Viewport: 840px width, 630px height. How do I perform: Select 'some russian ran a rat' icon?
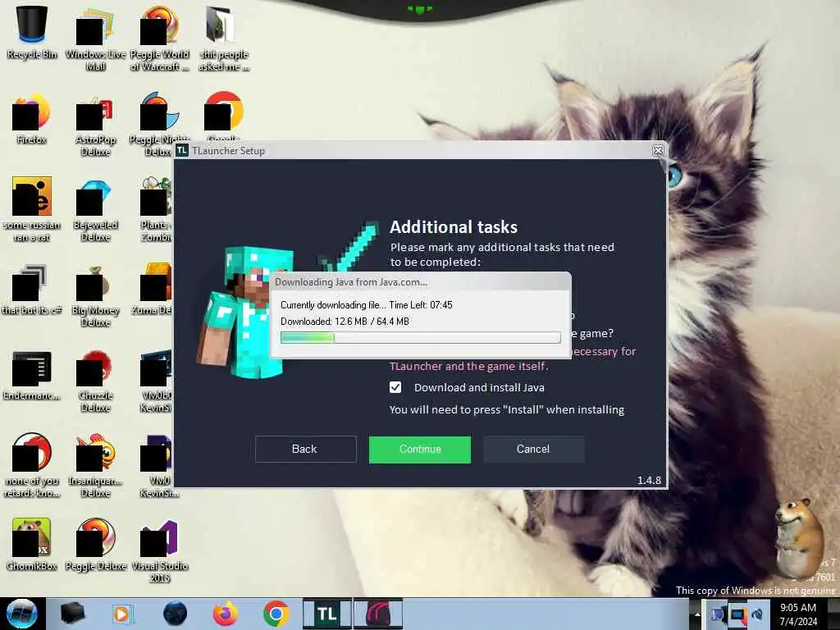tap(32, 209)
